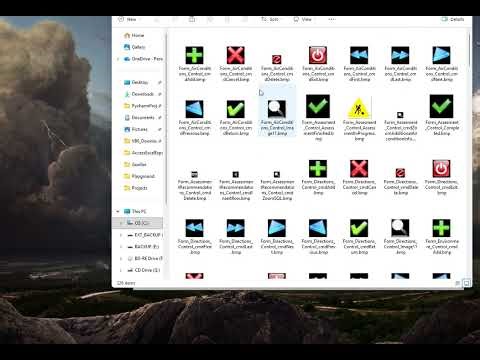Image resolution: width=480 pixels, height=360 pixels.
Task: Expand the BACKUP (F:) drive node
Action: [x=121, y=247]
